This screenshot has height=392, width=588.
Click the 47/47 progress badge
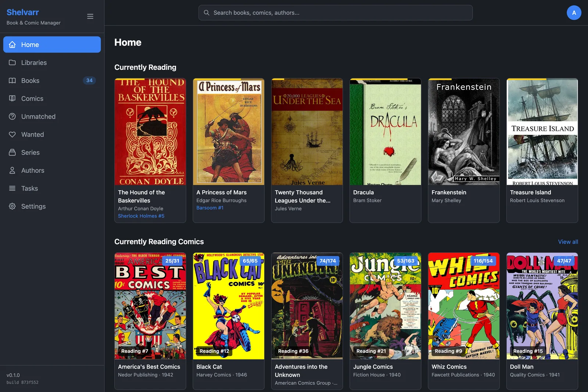click(x=564, y=261)
